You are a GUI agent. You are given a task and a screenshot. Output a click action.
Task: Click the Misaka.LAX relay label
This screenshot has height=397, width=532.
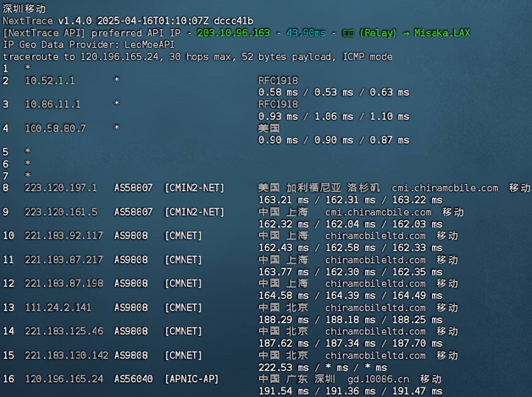(x=442, y=33)
